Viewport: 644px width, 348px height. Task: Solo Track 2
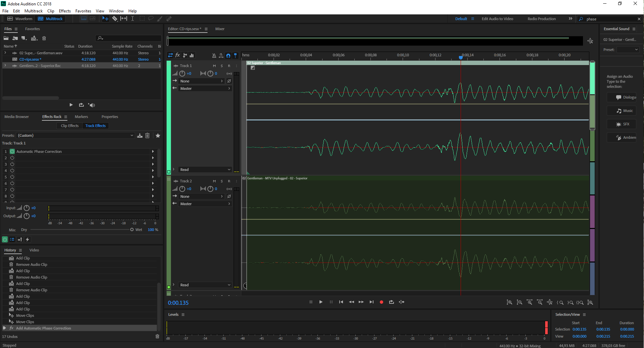tap(222, 181)
